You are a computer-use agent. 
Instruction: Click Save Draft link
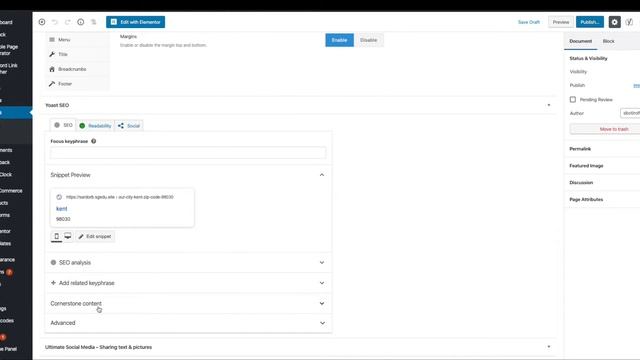pyautogui.click(x=529, y=22)
